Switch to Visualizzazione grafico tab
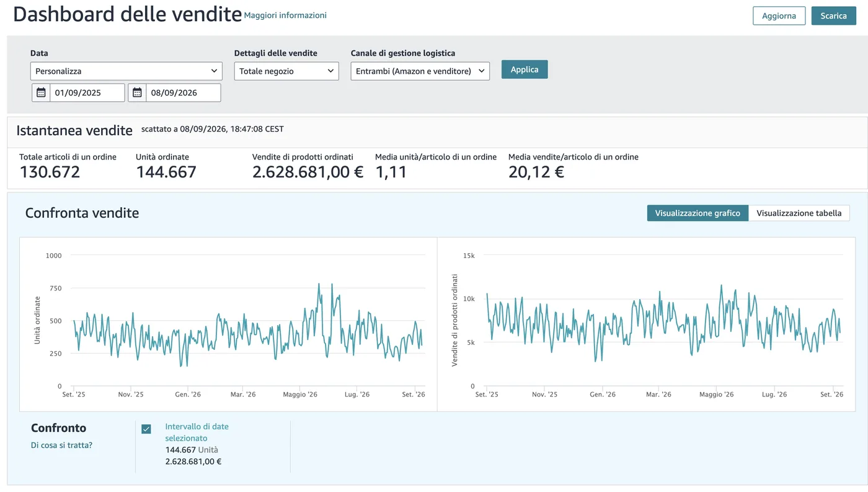868x492 pixels. pyautogui.click(x=697, y=213)
